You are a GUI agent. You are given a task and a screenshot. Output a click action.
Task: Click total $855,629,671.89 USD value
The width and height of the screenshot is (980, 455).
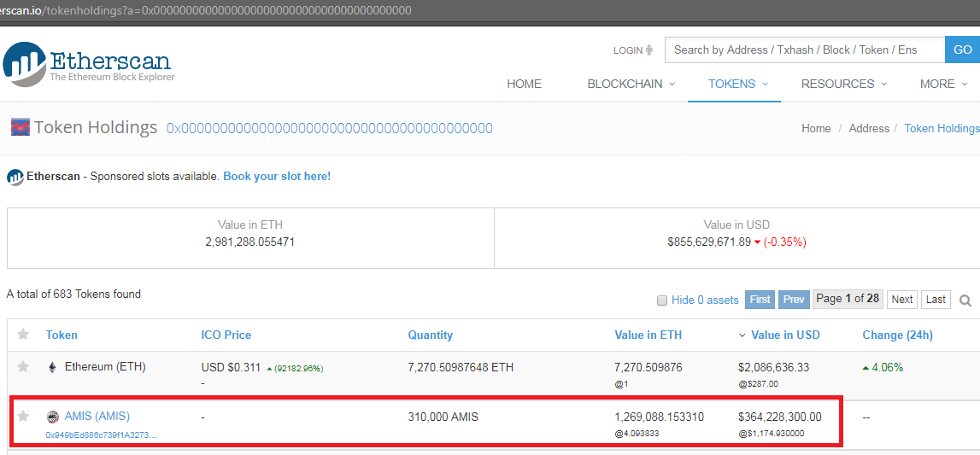[x=709, y=242]
